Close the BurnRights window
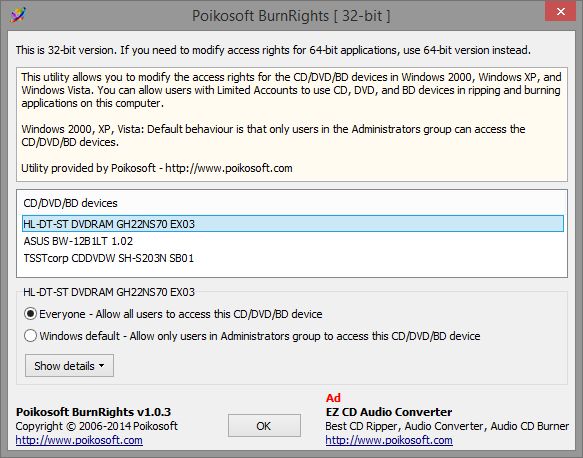 [x=561, y=12]
